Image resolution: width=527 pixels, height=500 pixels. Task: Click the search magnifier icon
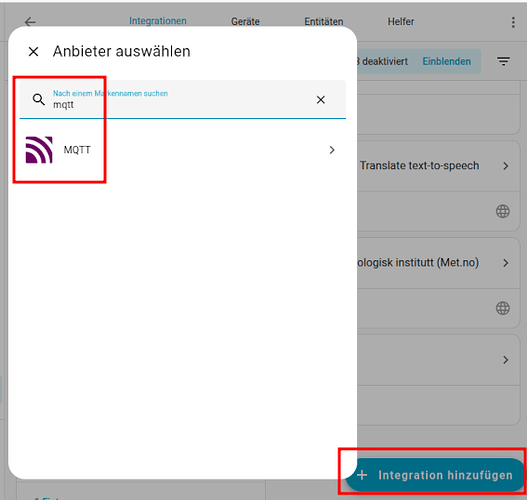pos(39,99)
